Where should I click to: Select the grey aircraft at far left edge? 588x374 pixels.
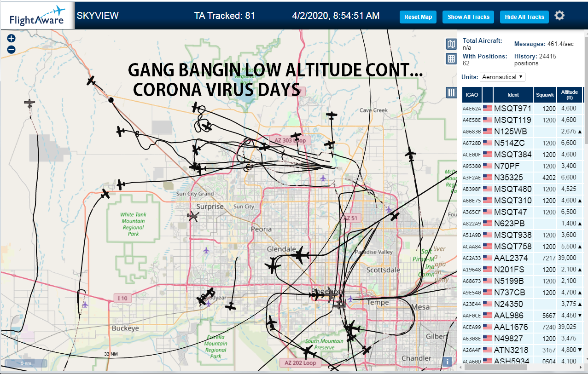pyautogui.click(x=29, y=103)
